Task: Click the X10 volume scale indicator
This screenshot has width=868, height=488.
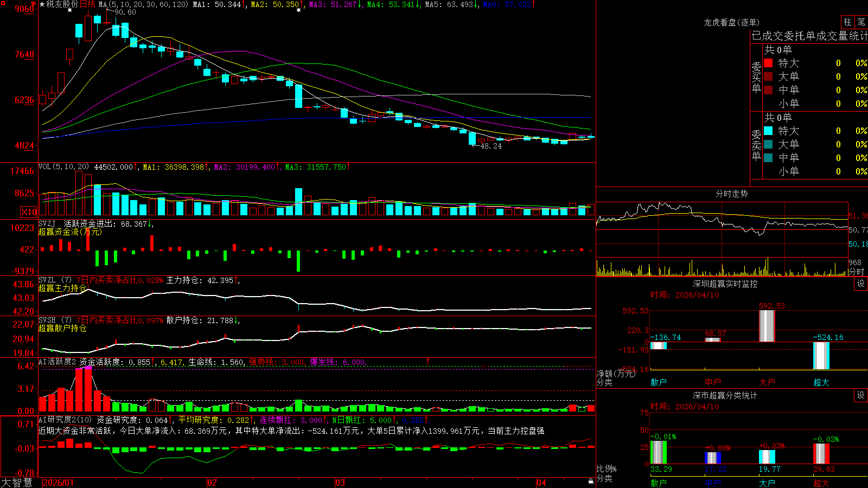Action: [29, 212]
